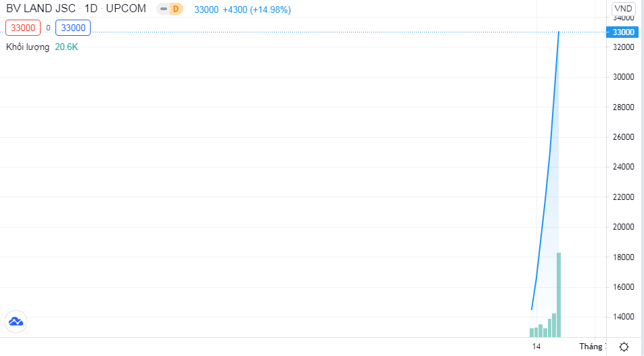Click the 1D interval label
Screen dimensions: 644x356
point(91,9)
